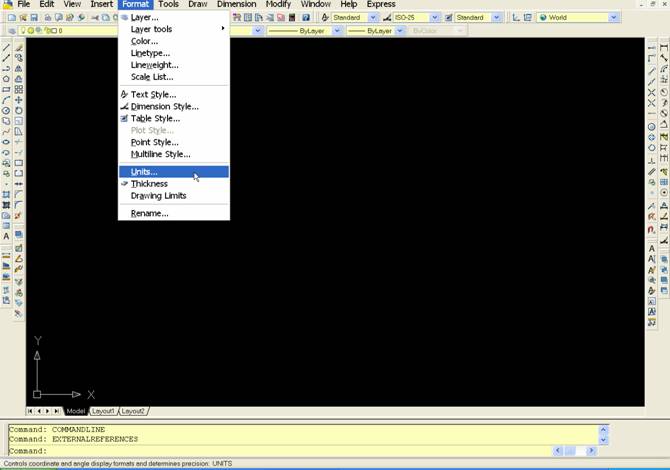The width and height of the screenshot is (670, 470).
Task: Select the Hatch tool in the Draw toolbar
Action: 6,194
